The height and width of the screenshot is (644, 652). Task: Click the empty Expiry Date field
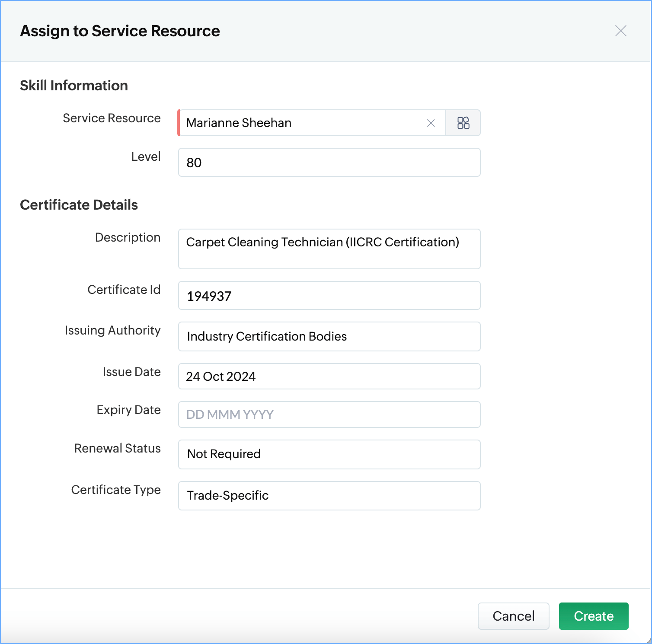coord(329,414)
